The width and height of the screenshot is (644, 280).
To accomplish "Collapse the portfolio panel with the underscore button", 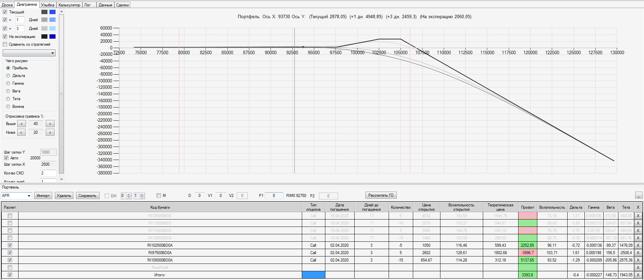I will click(x=639, y=195).
